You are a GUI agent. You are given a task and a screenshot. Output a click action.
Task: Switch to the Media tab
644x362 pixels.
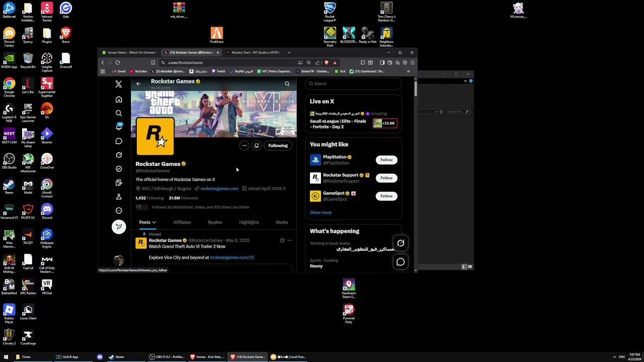click(x=282, y=222)
